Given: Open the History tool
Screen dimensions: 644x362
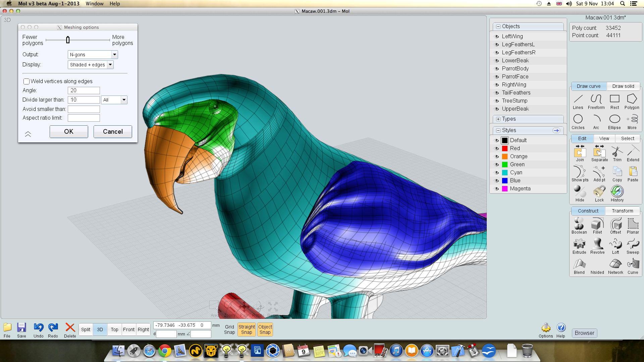Looking at the screenshot, I should 617,194.
